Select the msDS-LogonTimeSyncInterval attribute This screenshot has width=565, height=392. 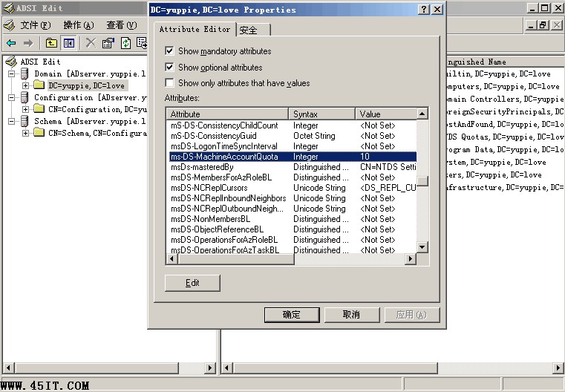click(x=223, y=146)
